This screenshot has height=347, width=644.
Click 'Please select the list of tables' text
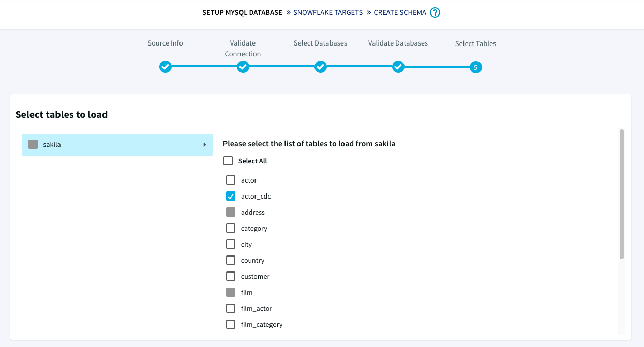point(309,144)
